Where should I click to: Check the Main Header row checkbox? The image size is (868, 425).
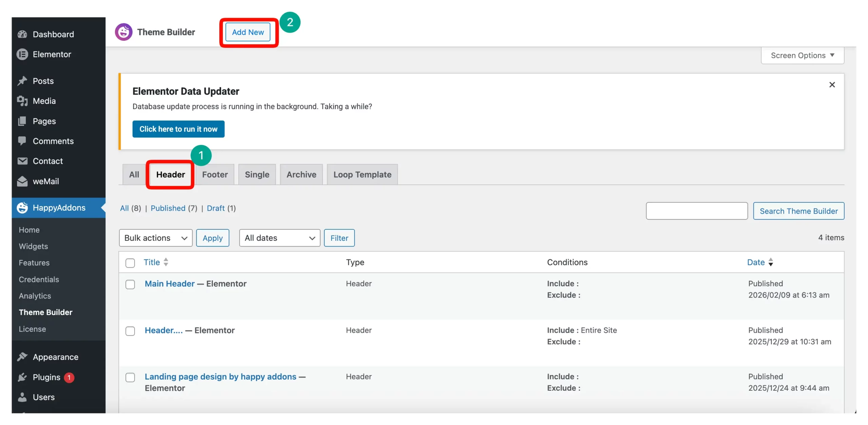pos(130,284)
